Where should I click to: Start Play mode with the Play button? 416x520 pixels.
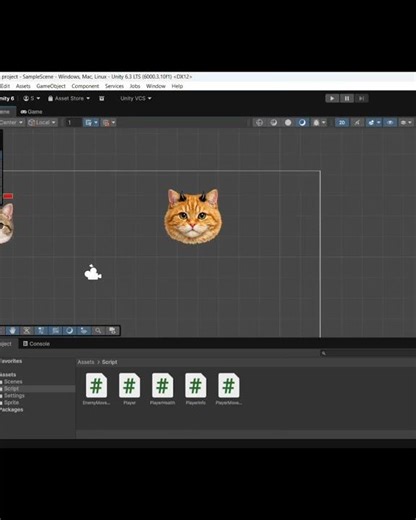[332, 98]
